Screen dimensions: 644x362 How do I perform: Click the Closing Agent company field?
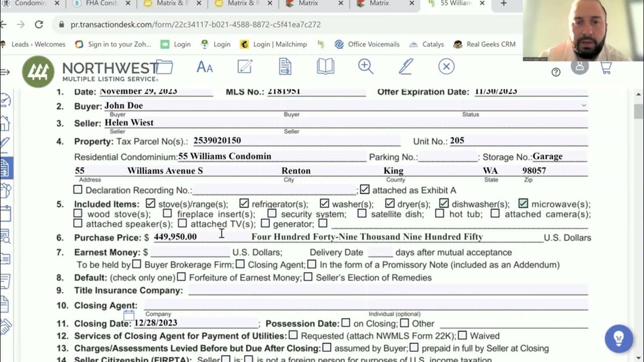(x=256, y=305)
